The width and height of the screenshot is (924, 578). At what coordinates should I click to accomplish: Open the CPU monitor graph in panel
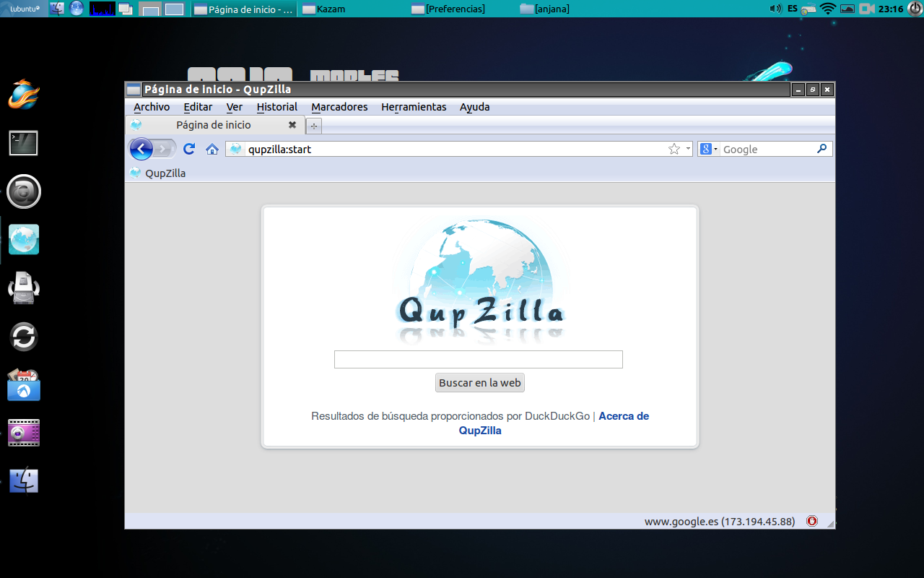[x=102, y=9]
